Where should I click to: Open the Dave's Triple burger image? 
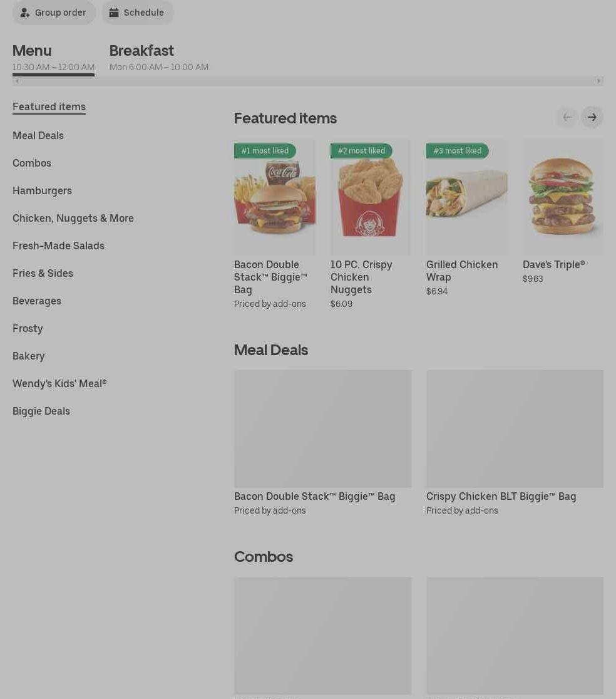coord(563,197)
